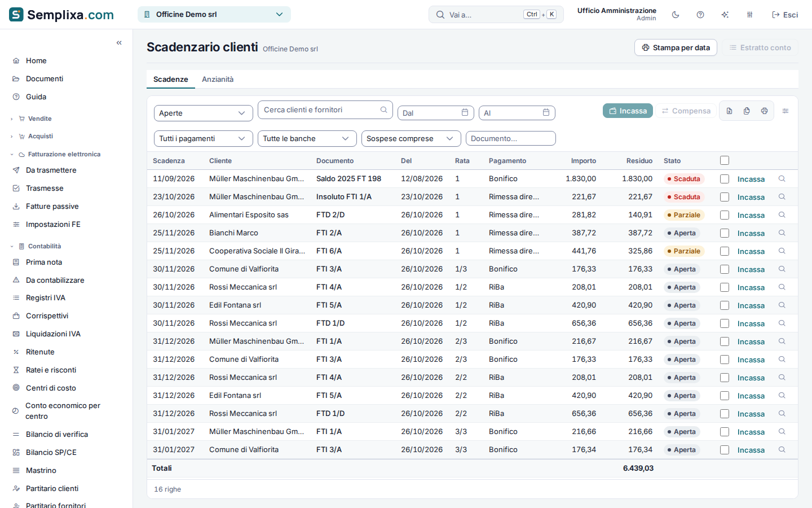The image size is (812, 508).
Task: Select the Insoluto FTI 1/A row checkbox
Action: tap(725, 197)
